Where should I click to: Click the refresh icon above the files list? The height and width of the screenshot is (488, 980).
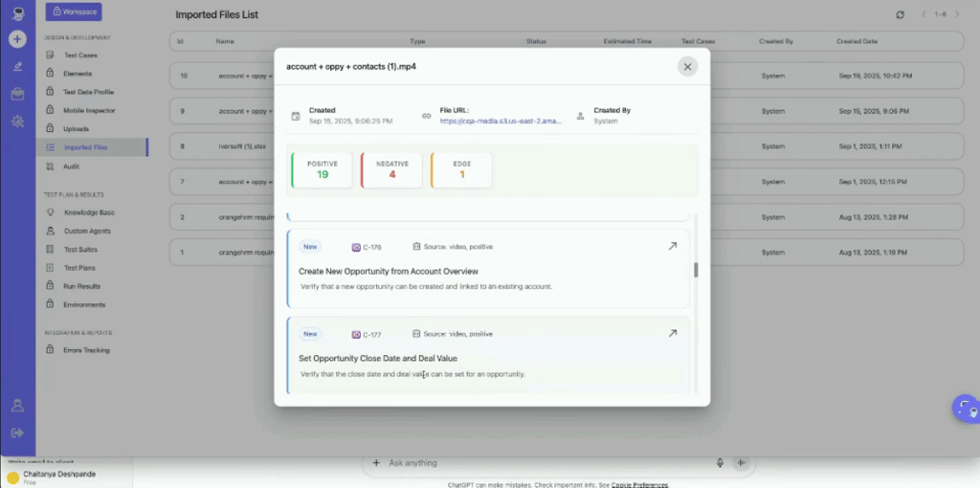point(900,14)
